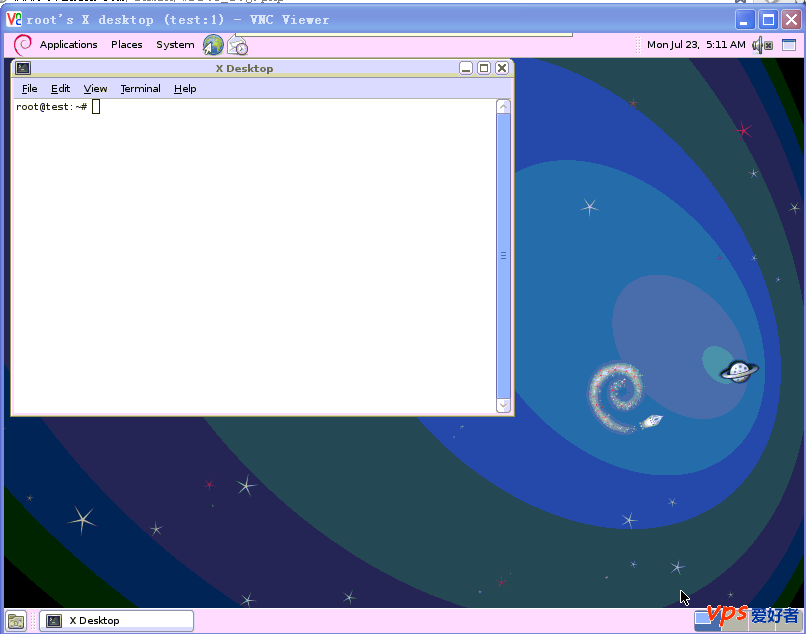
Task: Open the terminal Help menu
Action: pos(185,89)
